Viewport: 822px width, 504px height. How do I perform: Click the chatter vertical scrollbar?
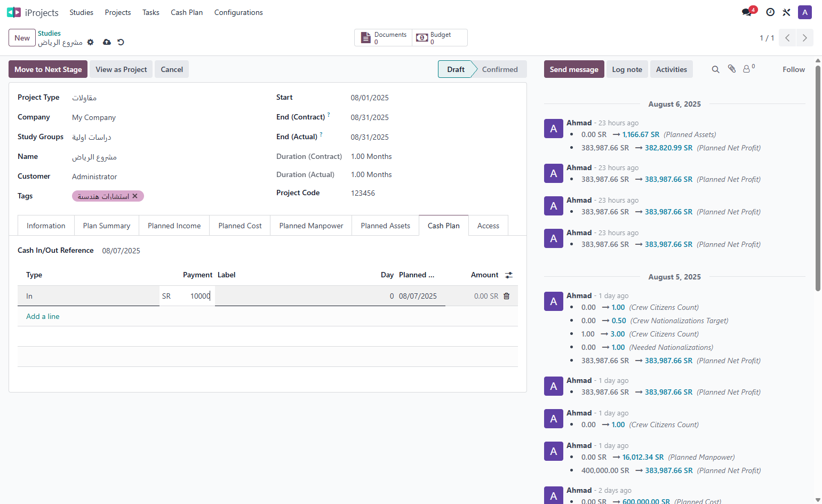(x=818, y=178)
